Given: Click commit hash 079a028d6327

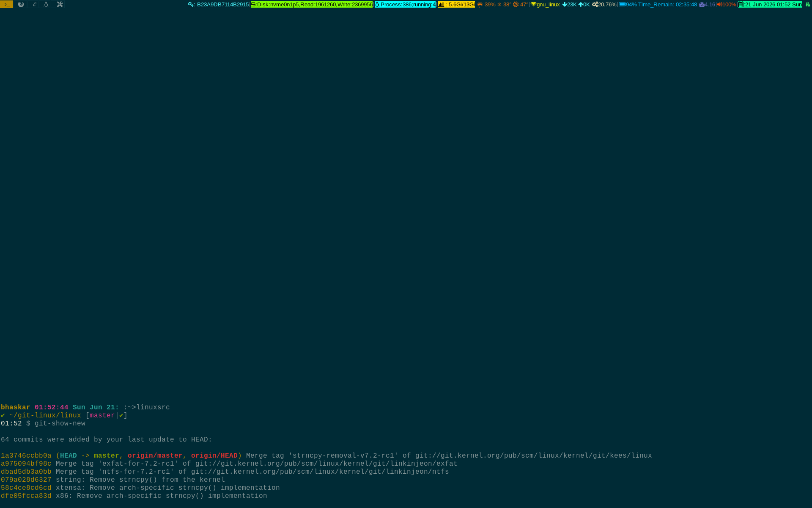Looking at the screenshot, I should 26,480.
